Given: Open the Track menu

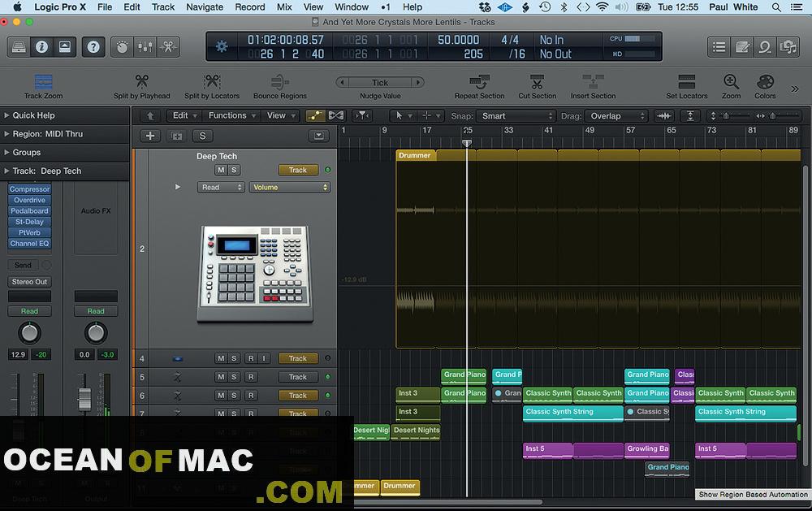Looking at the screenshot, I should [x=163, y=6].
